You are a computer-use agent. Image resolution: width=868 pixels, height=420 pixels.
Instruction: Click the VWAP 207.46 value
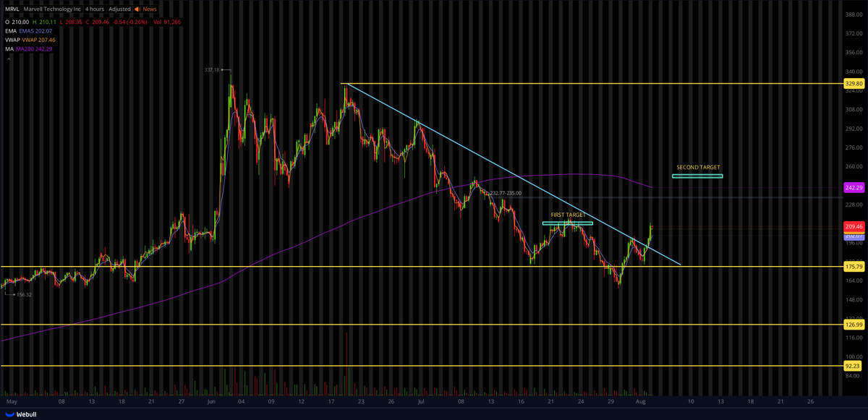coord(39,40)
